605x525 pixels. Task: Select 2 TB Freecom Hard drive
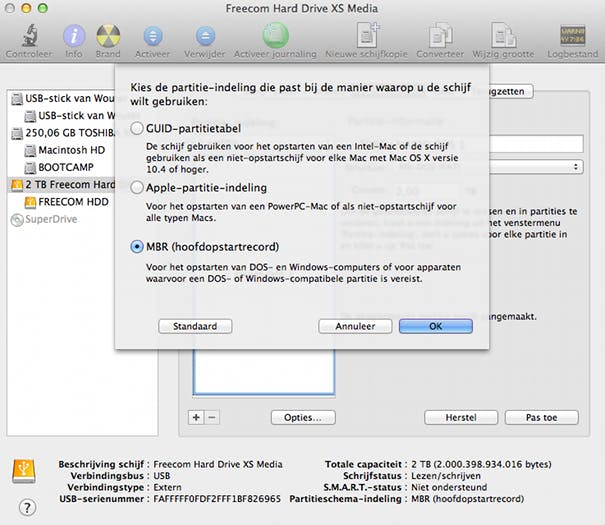pyautogui.click(x=61, y=185)
